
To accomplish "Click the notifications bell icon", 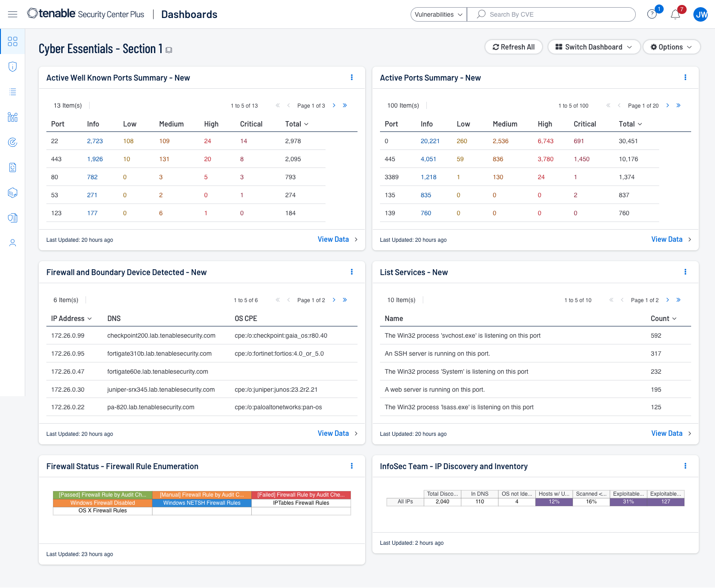I will coord(675,15).
